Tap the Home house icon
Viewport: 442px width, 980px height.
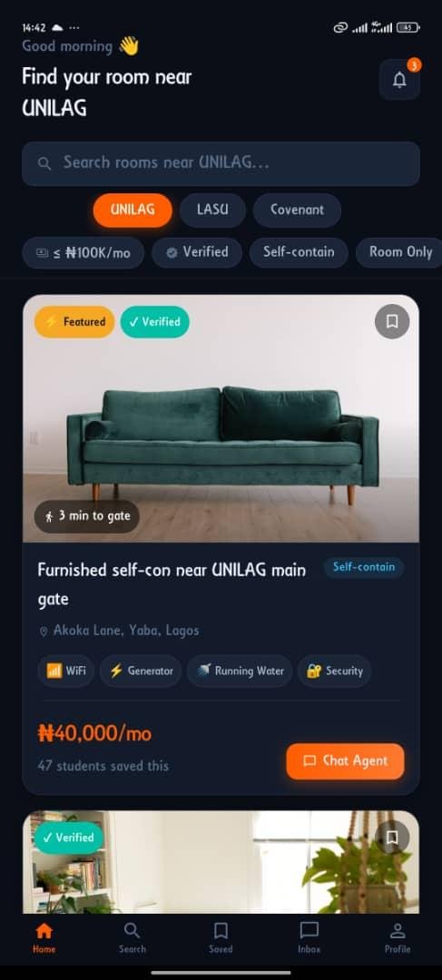click(x=44, y=930)
